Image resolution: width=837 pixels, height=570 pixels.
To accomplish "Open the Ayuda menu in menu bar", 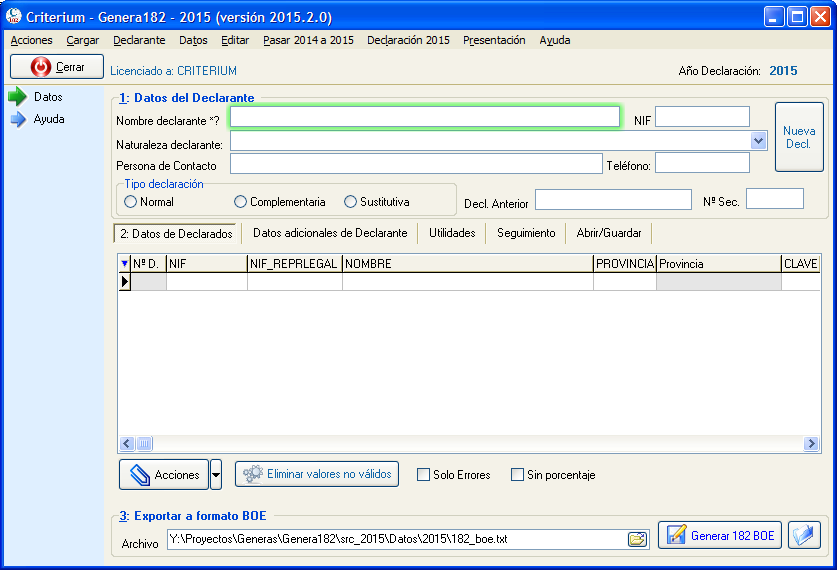I will pos(555,40).
